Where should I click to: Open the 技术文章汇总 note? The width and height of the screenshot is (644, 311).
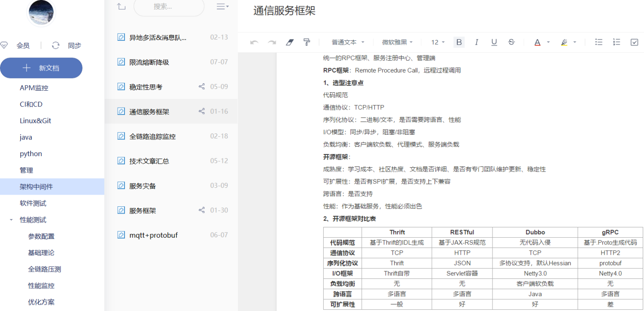click(x=171, y=161)
